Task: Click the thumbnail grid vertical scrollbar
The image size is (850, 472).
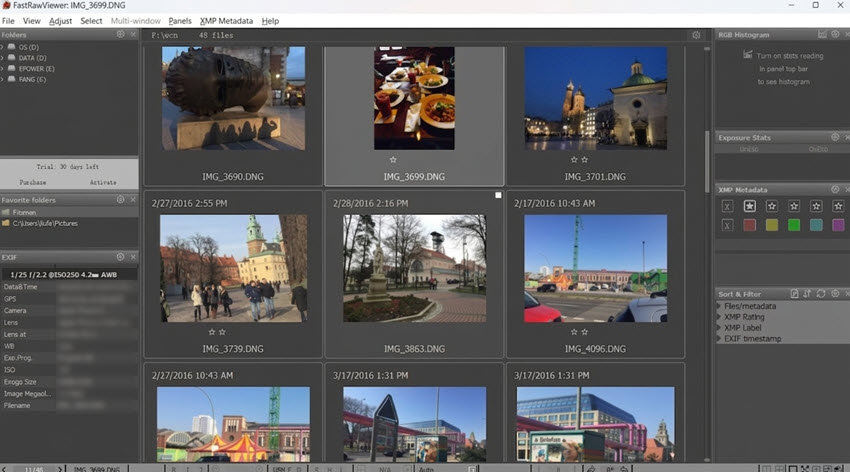Action: [706, 161]
